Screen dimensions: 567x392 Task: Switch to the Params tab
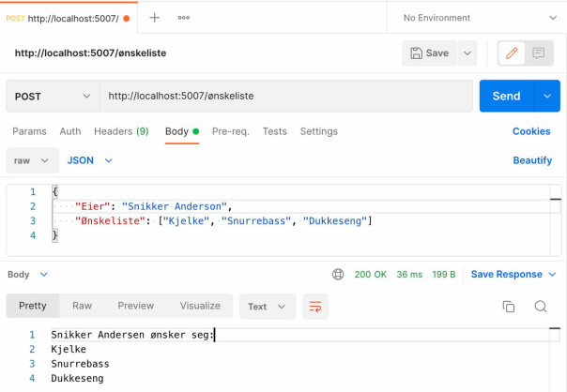(x=29, y=131)
